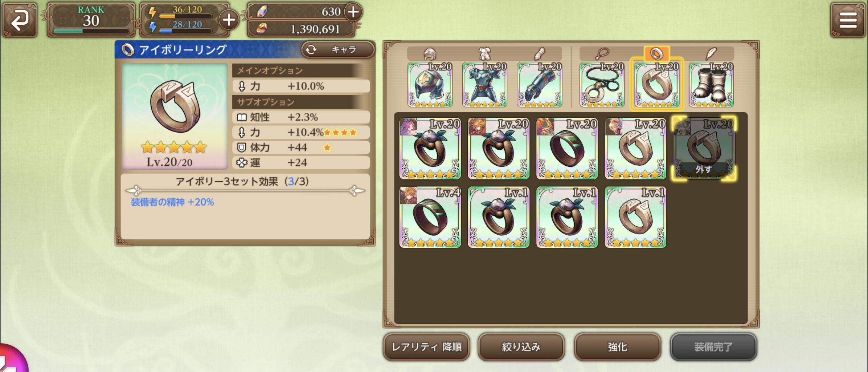Open the レアリティ 降順 sort options
The image size is (868, 372).
click(426, 347)
